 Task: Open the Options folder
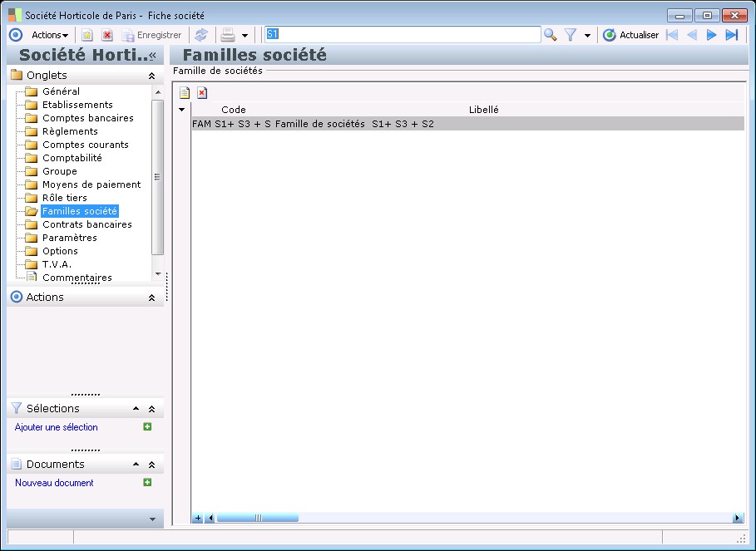point(60,251)
